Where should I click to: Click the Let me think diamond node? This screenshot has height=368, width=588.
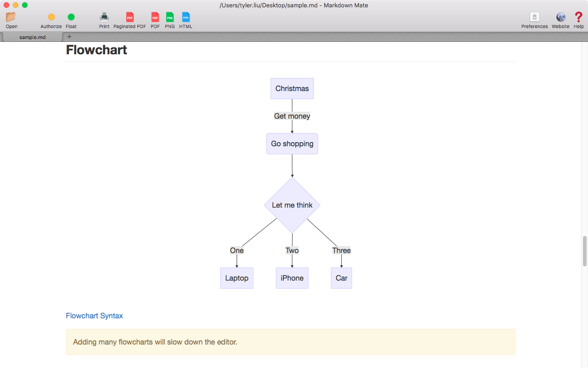tap(292, 205)
